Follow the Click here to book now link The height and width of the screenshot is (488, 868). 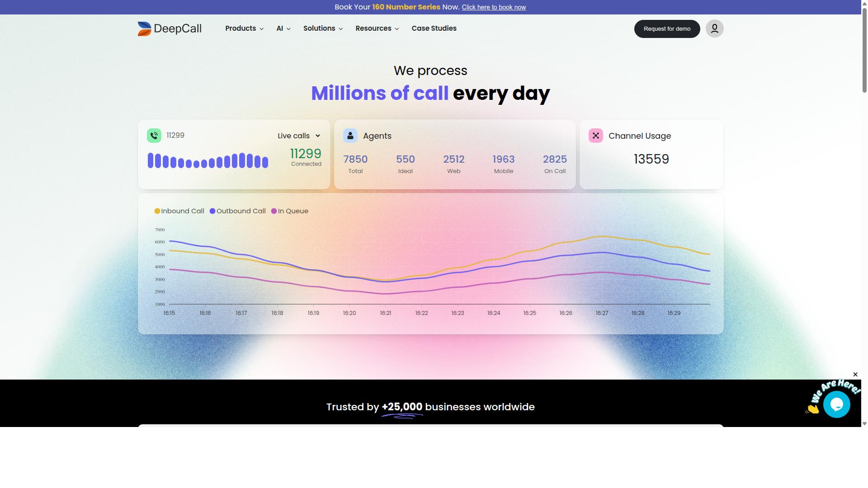point(494,7)
